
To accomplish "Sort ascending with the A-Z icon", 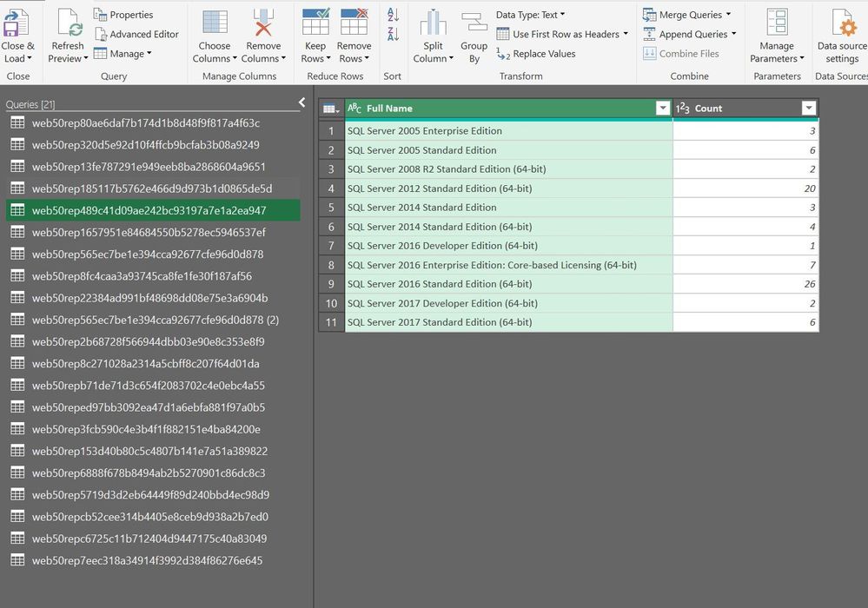I will pos(393,15).
